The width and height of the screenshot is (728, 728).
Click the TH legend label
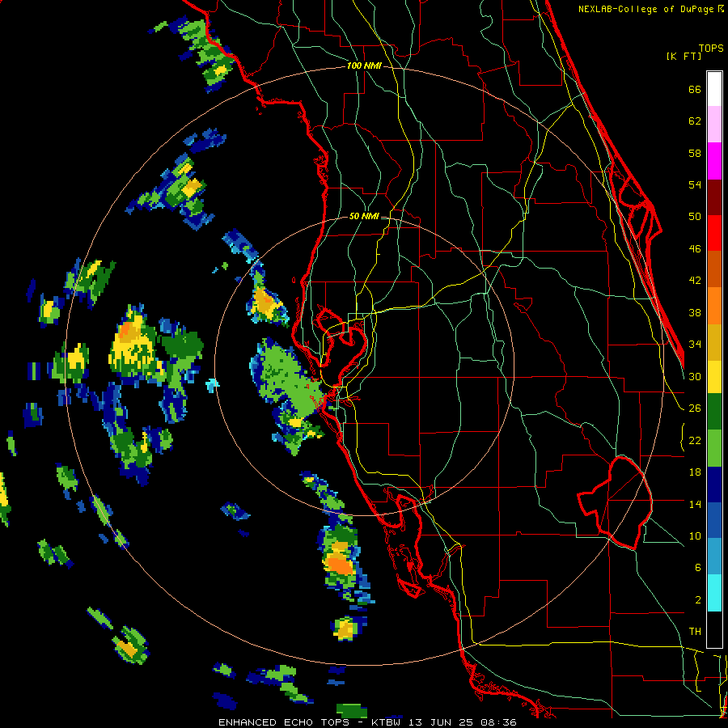click(695, 632)
